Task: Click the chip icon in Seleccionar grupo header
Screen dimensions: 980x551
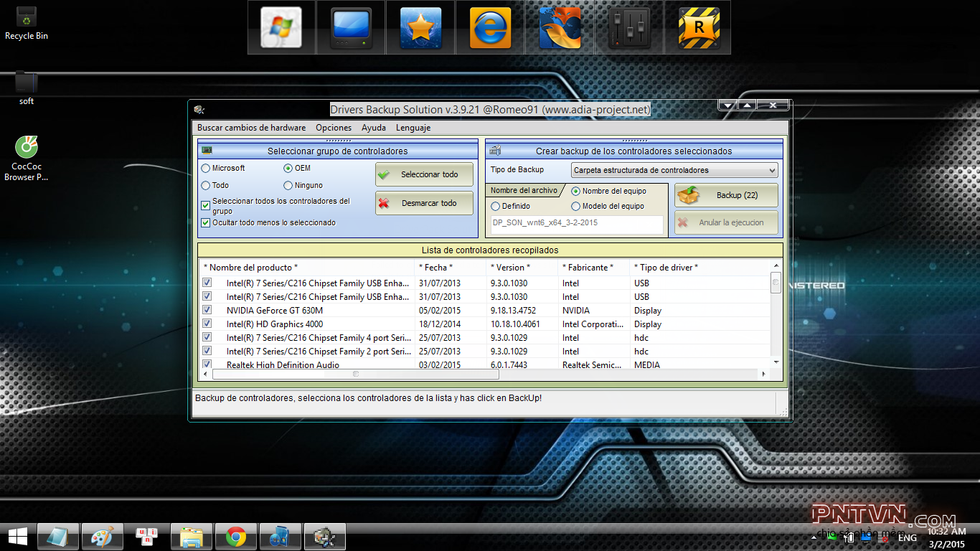Action: (x=207, y=151)
